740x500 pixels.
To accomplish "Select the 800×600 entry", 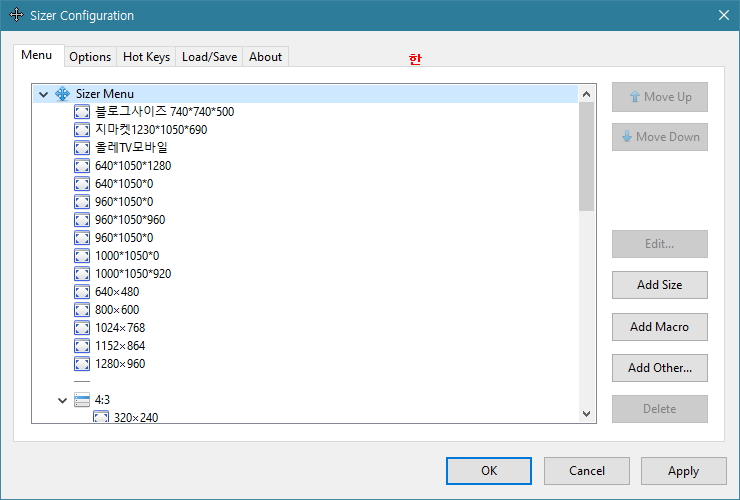I will tap(117, 310).
